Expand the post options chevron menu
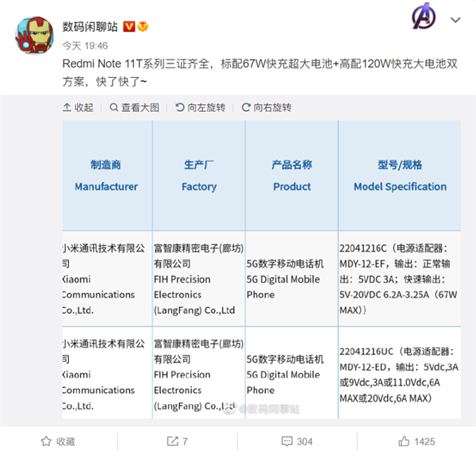476x450 pixels. [455, 20]
